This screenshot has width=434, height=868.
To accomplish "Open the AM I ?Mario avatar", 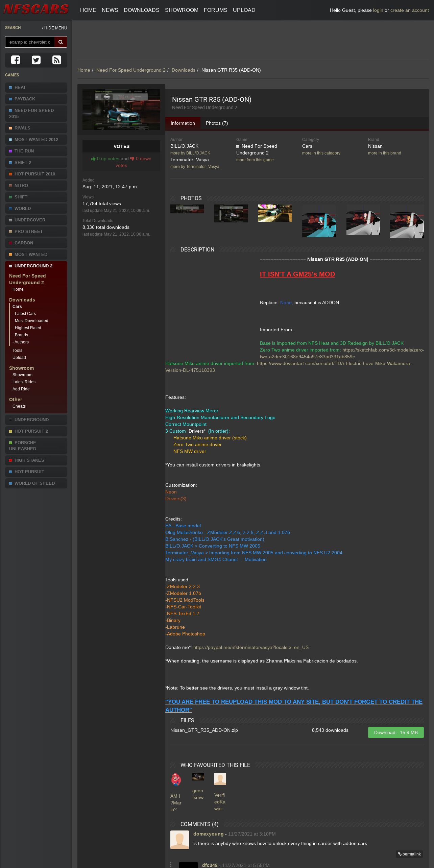I will tap(176, 779).
